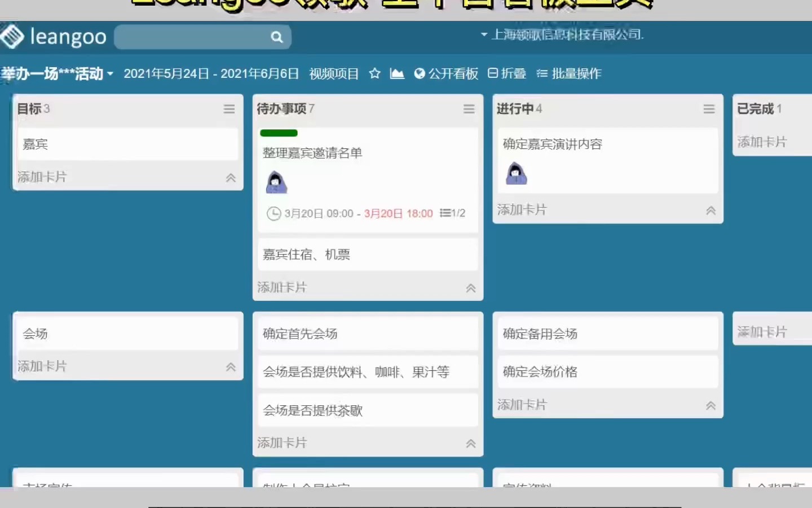The image size is (812, 508).
Task: Open the 确定首先会场 card
Action: click(368, 334)
